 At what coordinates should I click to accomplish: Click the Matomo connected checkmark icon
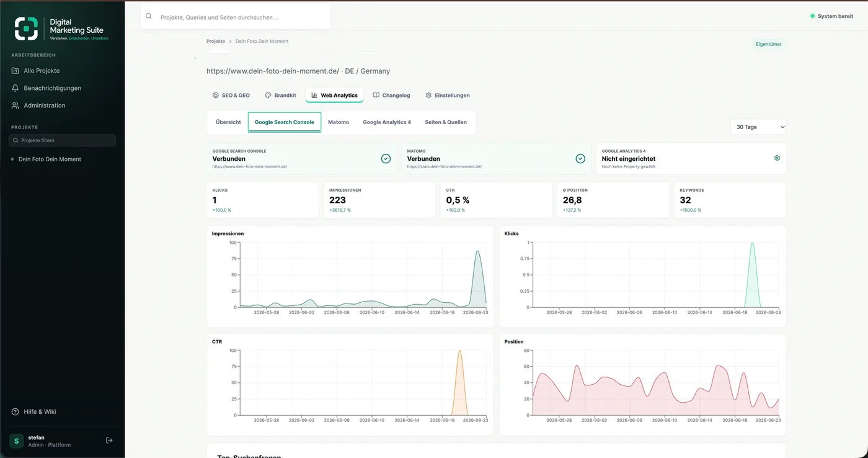580,159
